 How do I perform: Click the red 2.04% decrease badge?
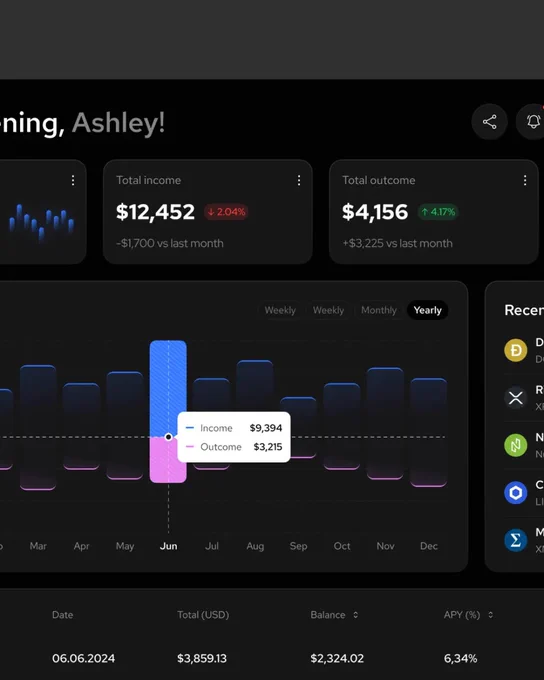pos(226,212)
